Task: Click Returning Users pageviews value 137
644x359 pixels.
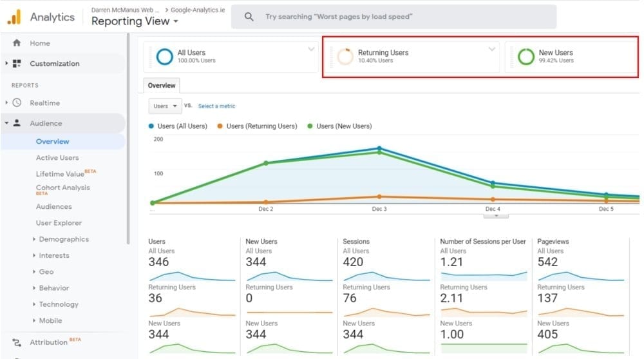Action: click(x=547, y=298)
